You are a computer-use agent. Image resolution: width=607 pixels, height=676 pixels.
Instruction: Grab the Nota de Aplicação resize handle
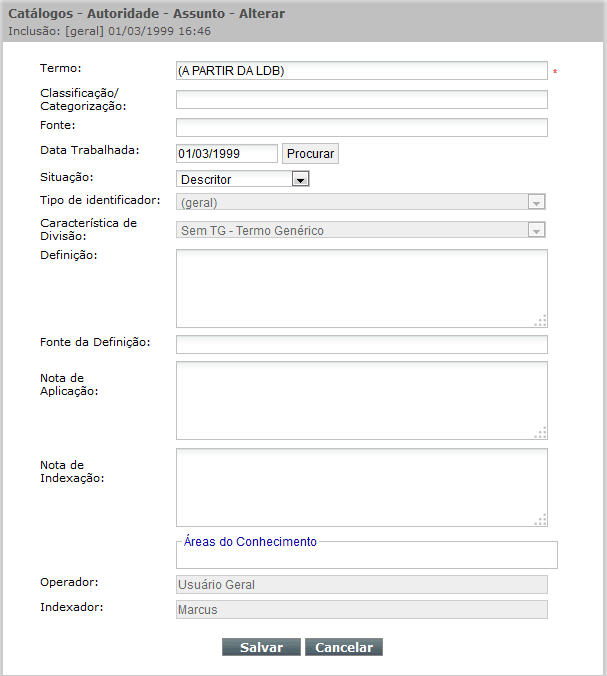[541, 433]
